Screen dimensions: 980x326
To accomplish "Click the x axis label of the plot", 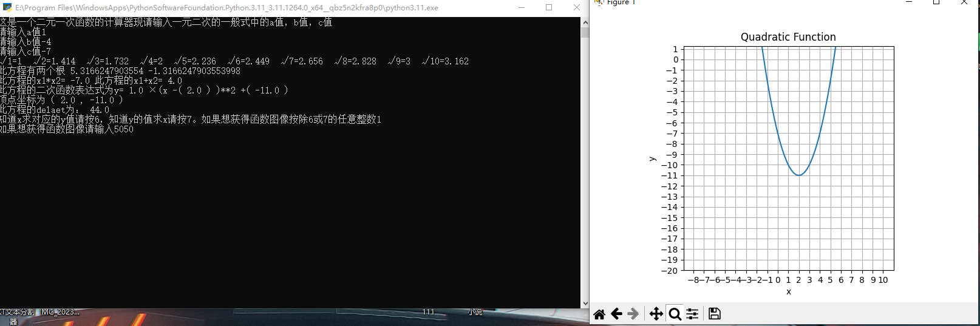I will 789,292.
